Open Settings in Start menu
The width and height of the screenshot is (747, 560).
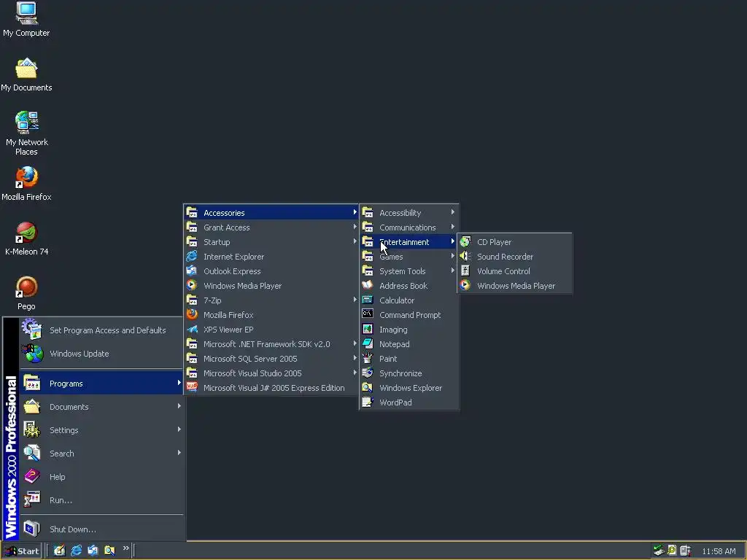(101, 430)
